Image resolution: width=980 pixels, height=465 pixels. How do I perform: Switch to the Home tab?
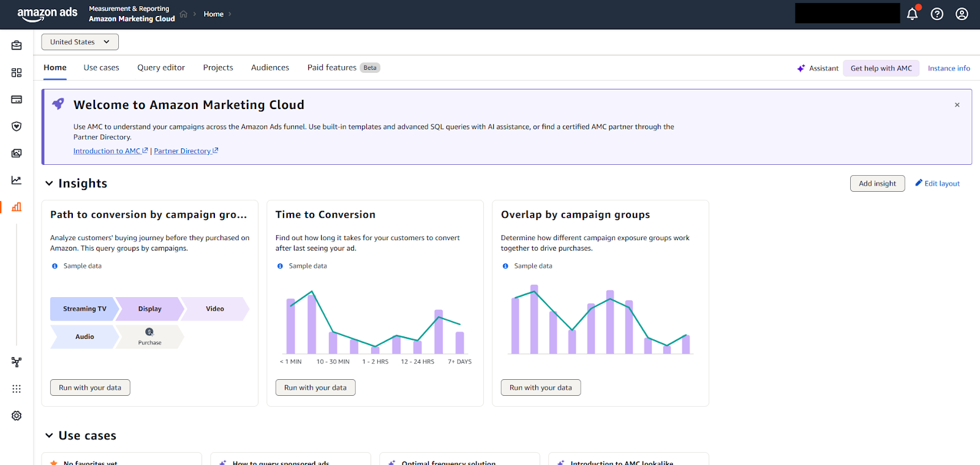(55, 67)
